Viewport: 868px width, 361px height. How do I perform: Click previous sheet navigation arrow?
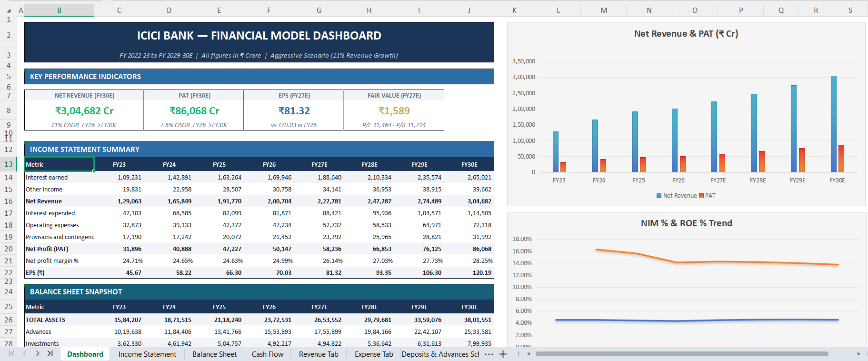point(25,354)
